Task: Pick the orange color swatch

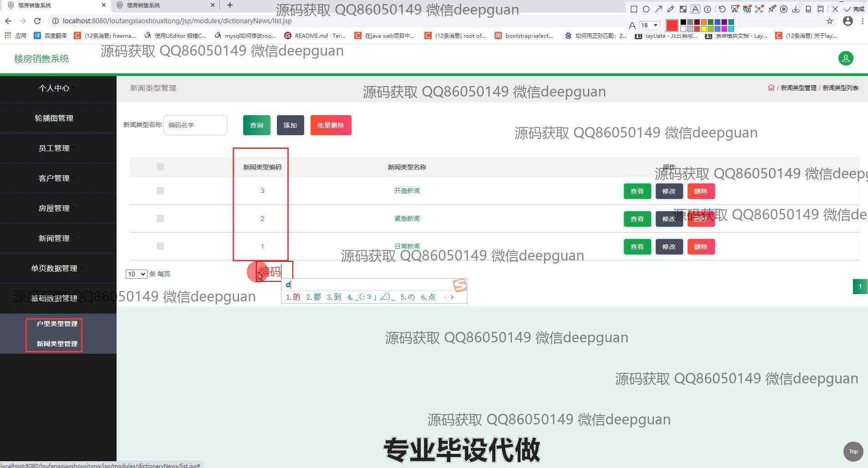Action: [704, 22]
